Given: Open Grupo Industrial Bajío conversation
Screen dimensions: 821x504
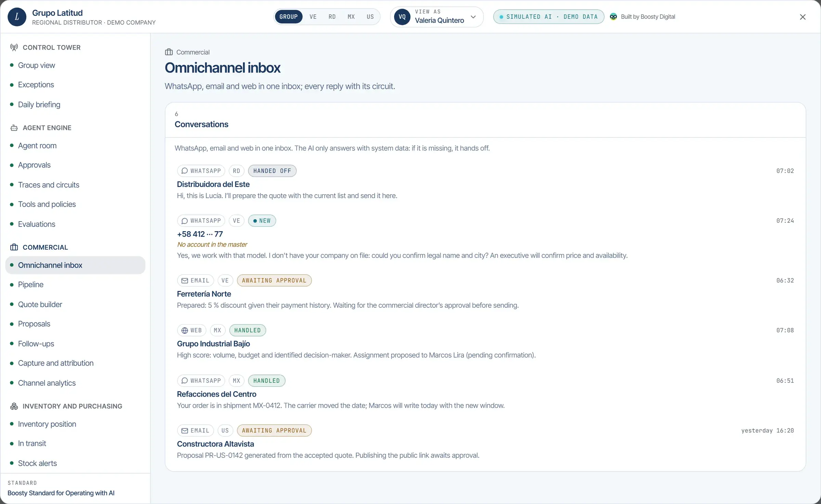Looking at the screenshot, I should (485, 343).
